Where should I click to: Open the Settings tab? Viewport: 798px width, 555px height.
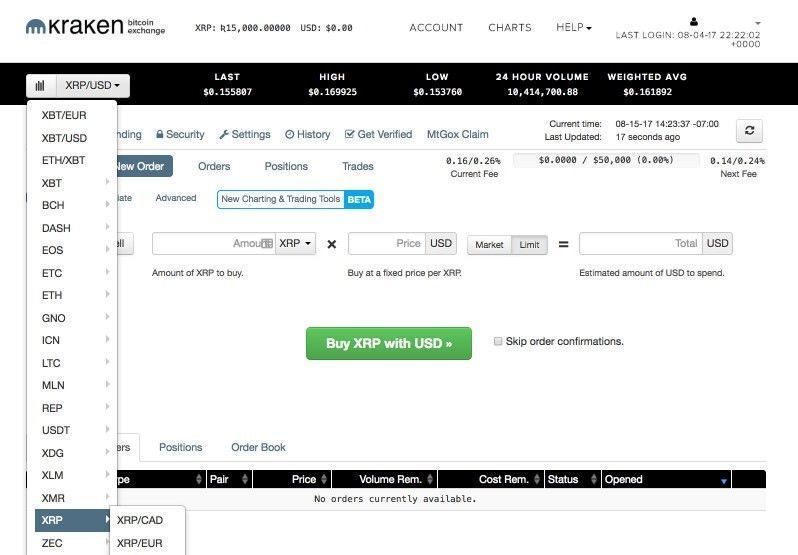[245, 134]
